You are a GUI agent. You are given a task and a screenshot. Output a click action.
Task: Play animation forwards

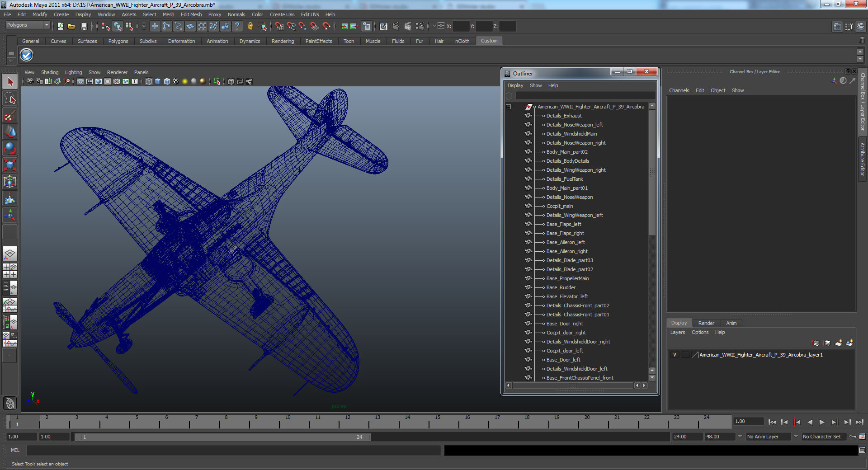coord(822,422)
